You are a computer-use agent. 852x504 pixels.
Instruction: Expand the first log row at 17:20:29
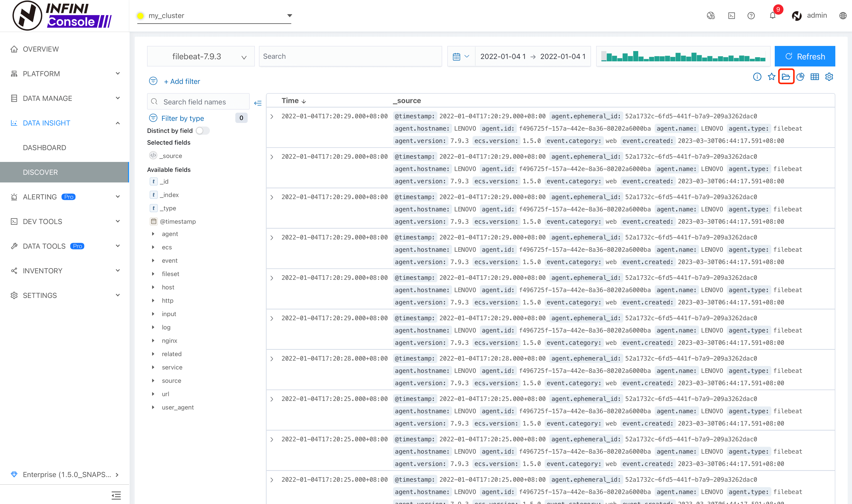point(272,117)
